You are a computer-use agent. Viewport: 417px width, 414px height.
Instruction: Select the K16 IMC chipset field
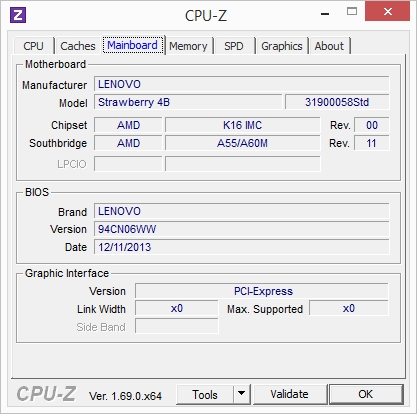point(243,125)
